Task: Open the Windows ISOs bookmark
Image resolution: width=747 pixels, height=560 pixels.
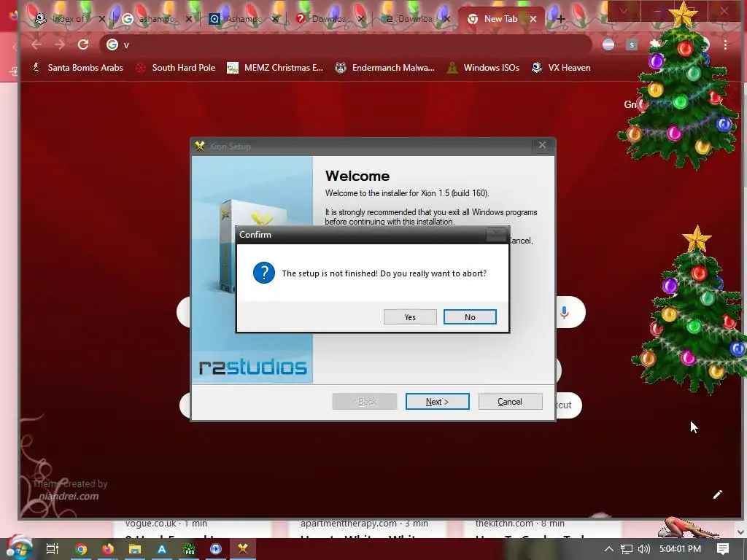Action: coord(483,68)
